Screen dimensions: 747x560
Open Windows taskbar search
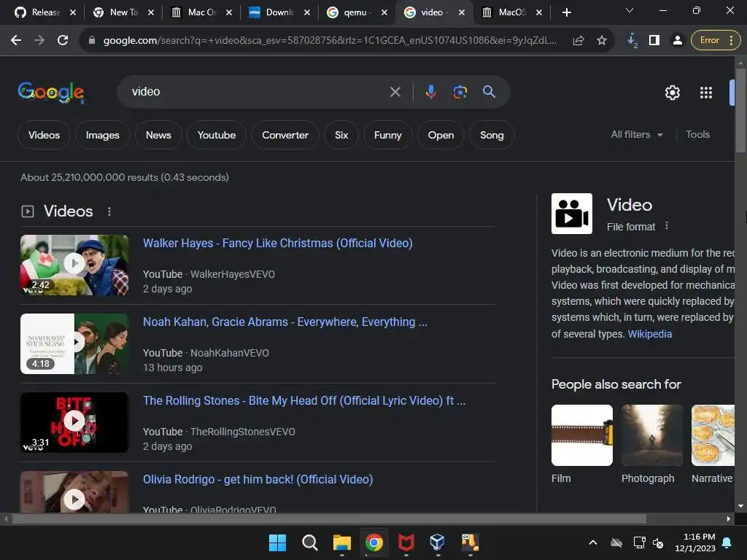click(309, 542)
